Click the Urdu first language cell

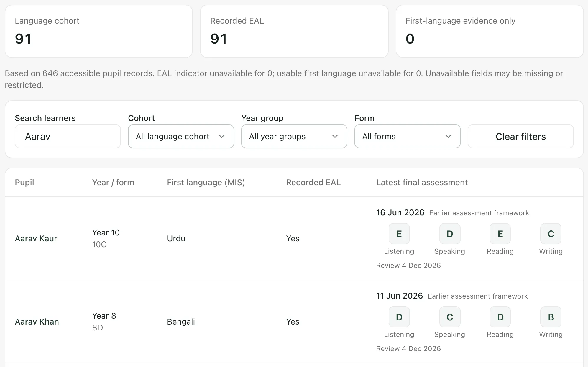tap(176, 238)
